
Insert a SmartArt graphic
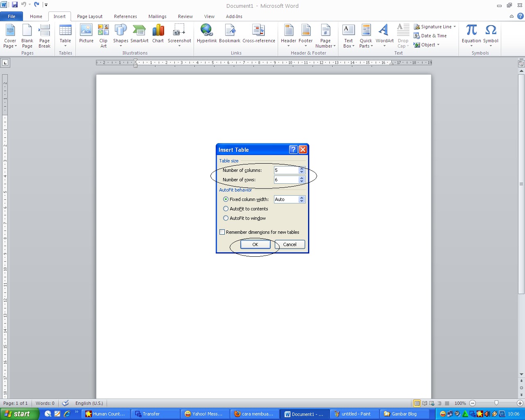pos(139,34)
